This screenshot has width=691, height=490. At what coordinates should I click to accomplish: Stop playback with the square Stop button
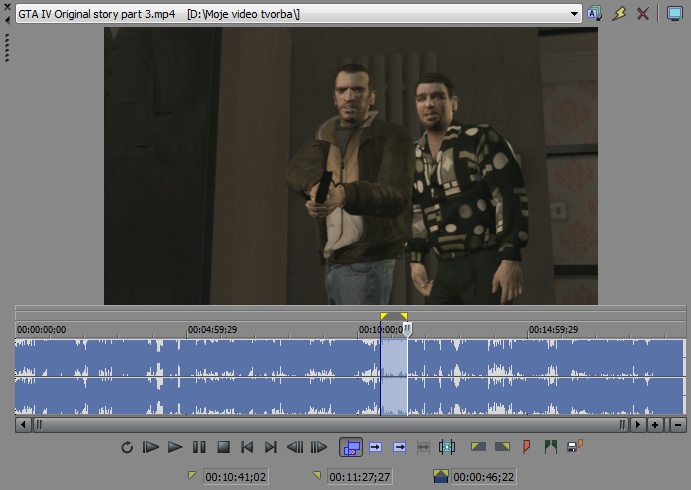223,447
